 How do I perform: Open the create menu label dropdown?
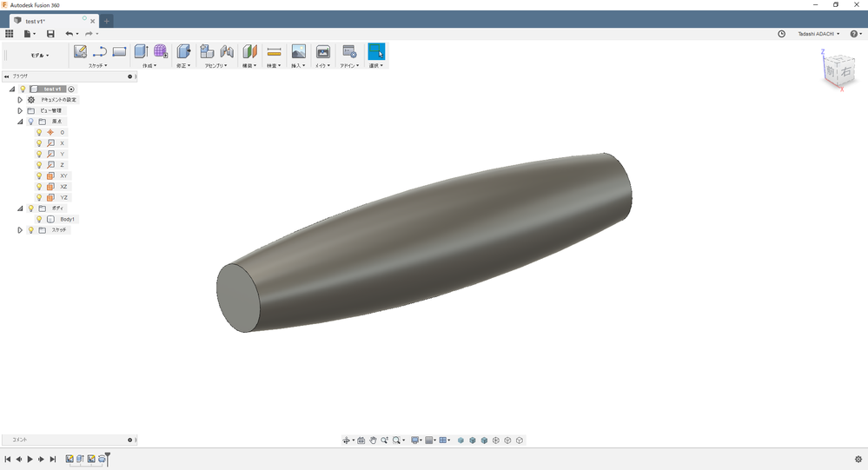tap(149, 65)
